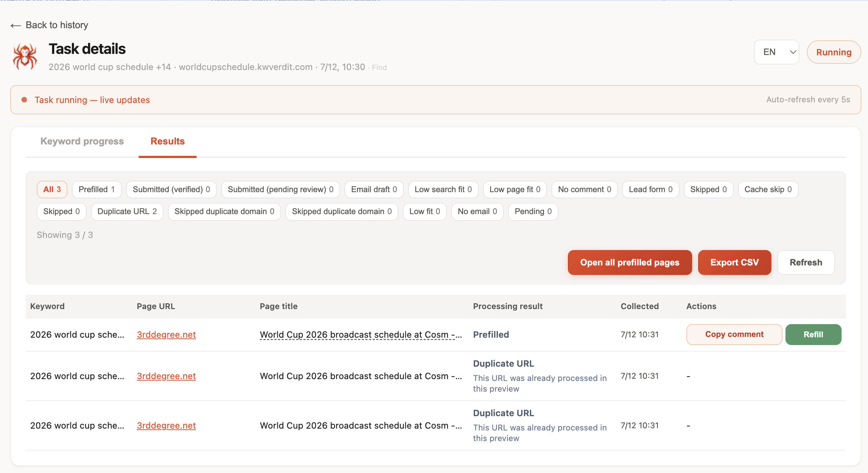Click the Page title column header
The image size is (868, 473).
coord(279,306)
